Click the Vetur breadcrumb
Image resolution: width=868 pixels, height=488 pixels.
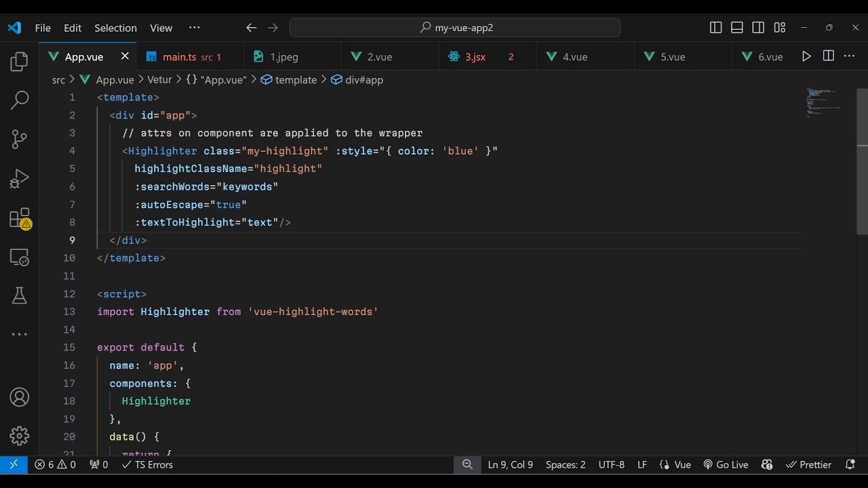point(159,80)
